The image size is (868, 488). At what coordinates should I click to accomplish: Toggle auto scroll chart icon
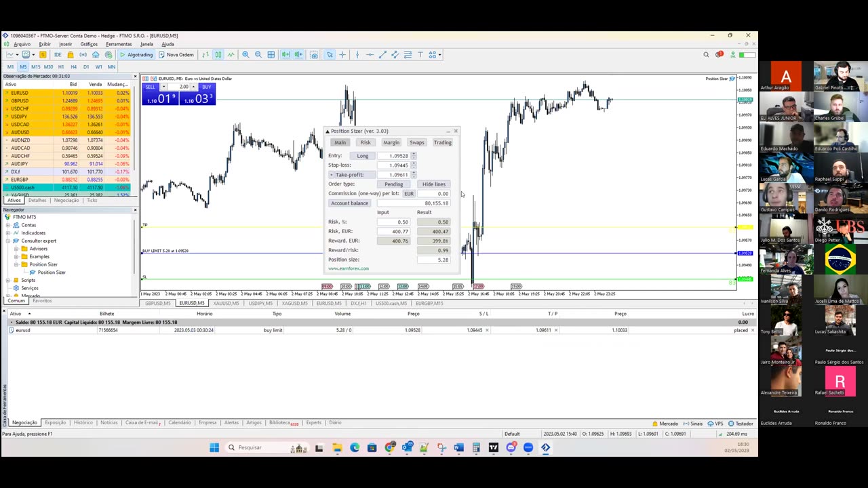(285, 54)
